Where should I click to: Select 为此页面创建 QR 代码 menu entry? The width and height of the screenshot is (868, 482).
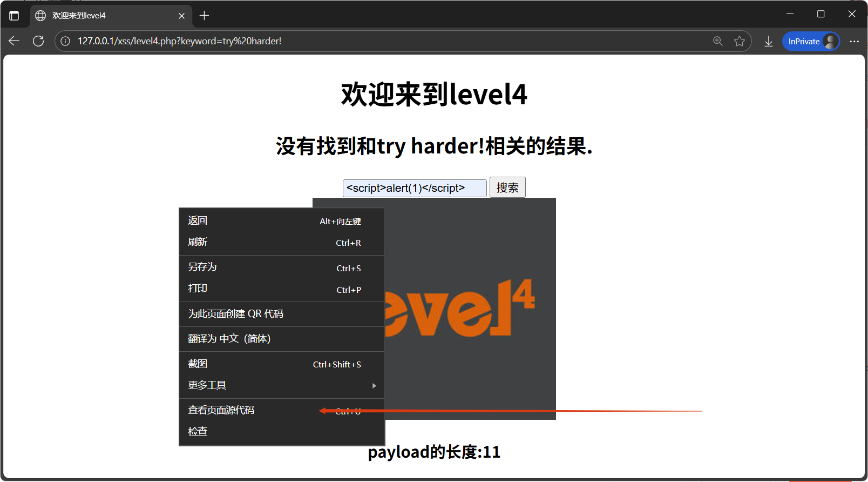[x=281, y=314]
